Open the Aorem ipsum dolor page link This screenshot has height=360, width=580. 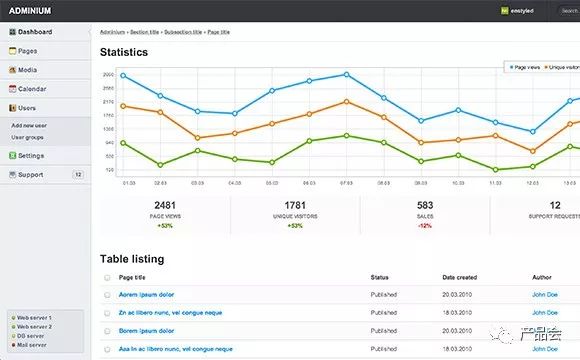(x=146, y=295)
